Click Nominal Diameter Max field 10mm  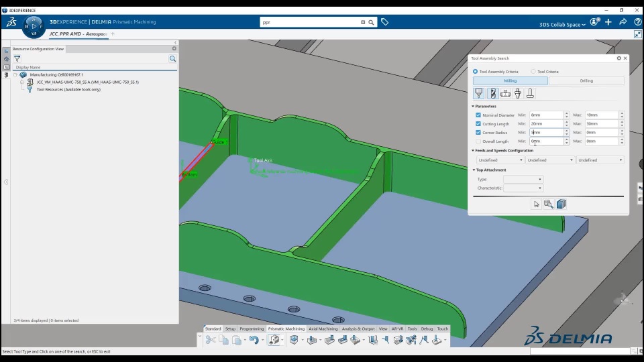(602, 115)
